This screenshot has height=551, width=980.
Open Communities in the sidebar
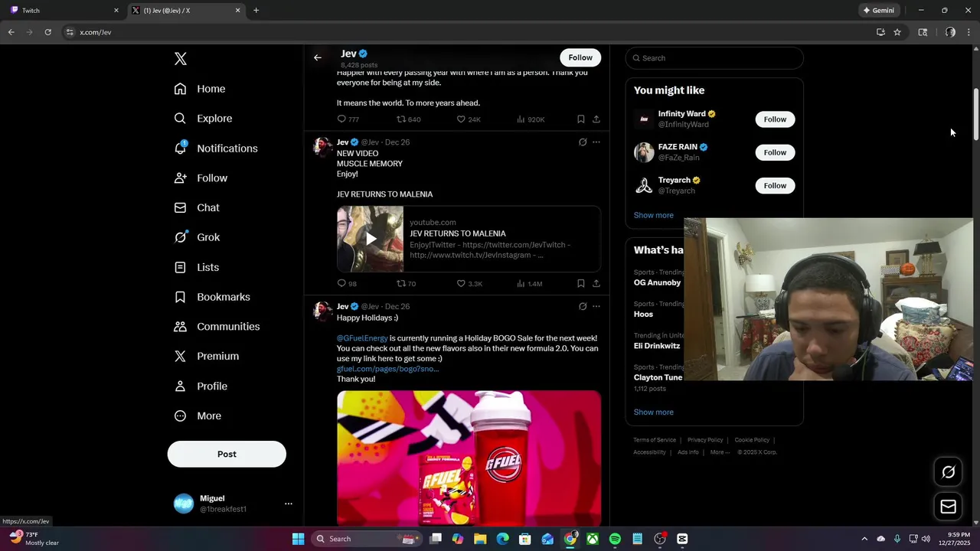[x=217, y=327]
